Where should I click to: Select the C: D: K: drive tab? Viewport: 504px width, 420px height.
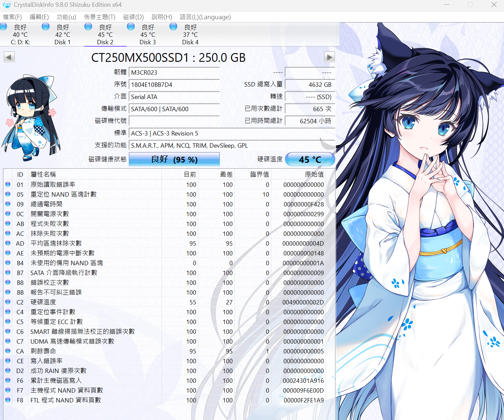20,35
